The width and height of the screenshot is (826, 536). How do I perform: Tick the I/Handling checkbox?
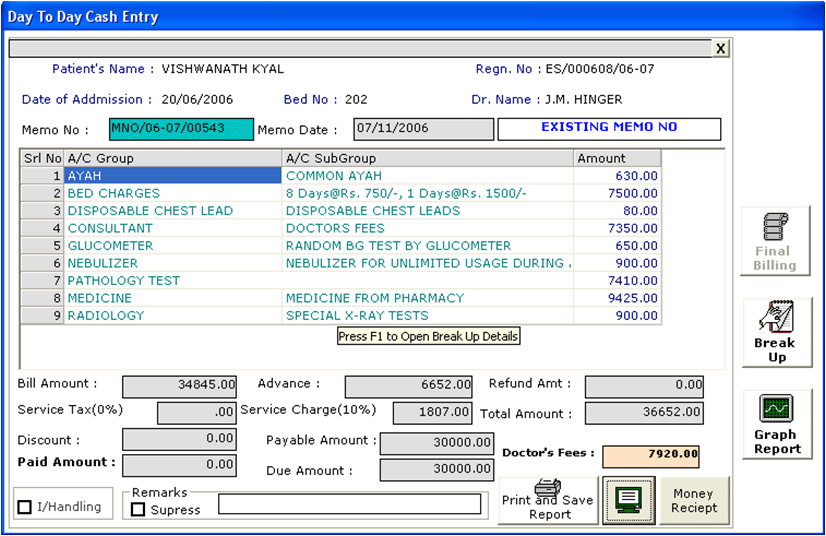(x=24, y=507)
